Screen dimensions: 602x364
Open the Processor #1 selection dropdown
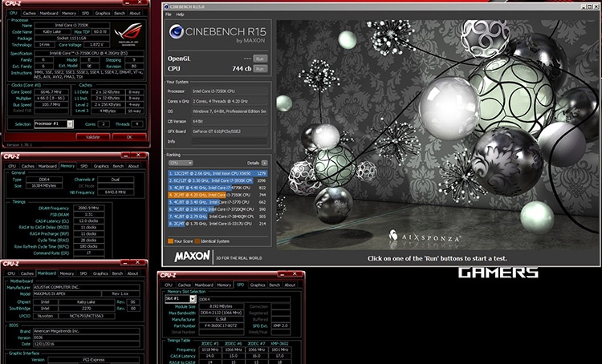coord(53,124)
